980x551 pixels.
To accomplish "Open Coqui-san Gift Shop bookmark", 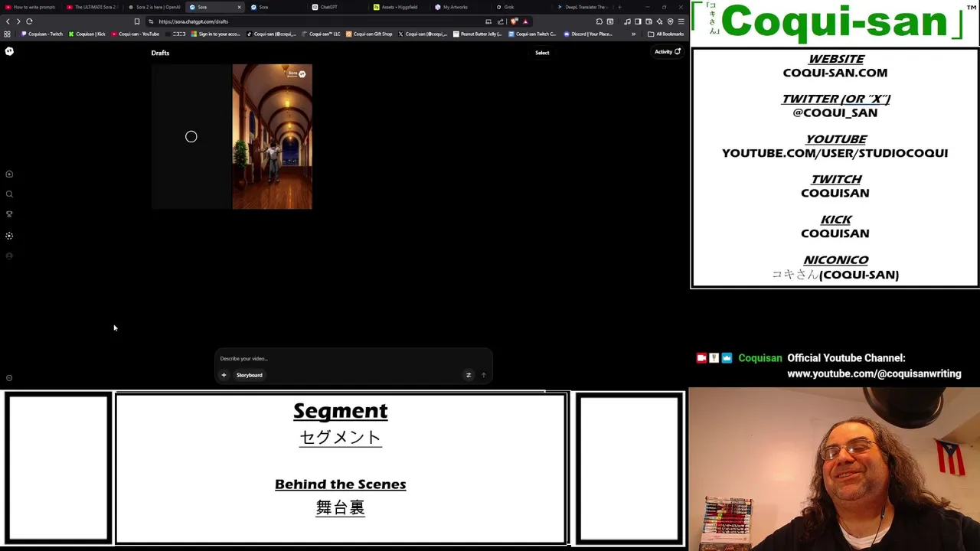I will click(x=370, y=34).
